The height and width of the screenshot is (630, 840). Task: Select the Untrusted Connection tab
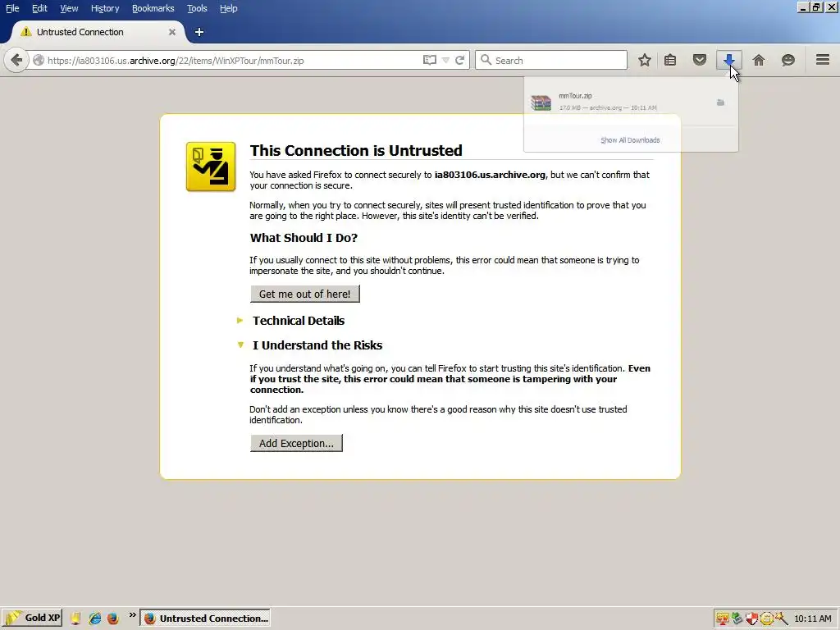click(x=98, y=32)
